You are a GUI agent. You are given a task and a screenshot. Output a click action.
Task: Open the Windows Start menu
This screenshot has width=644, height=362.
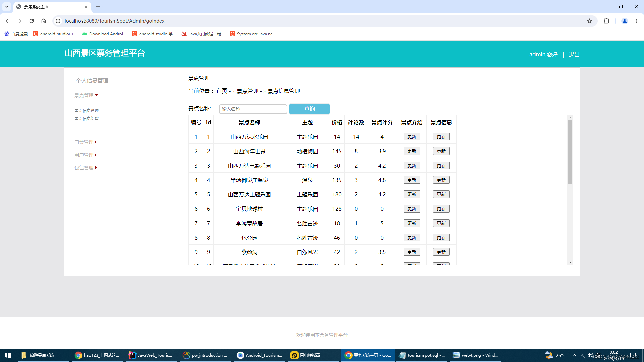click(8, 355)
